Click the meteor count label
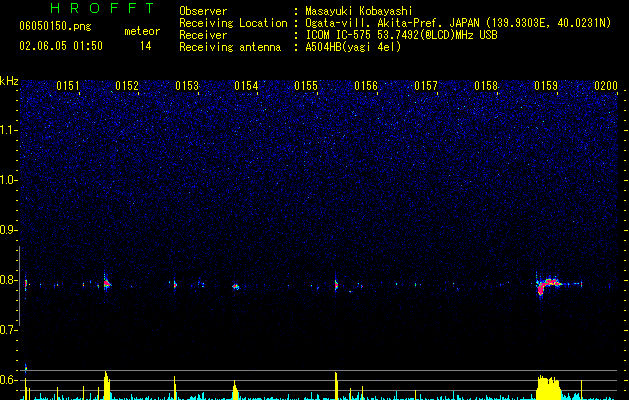629x400 pixels. [x=142, y=31]
